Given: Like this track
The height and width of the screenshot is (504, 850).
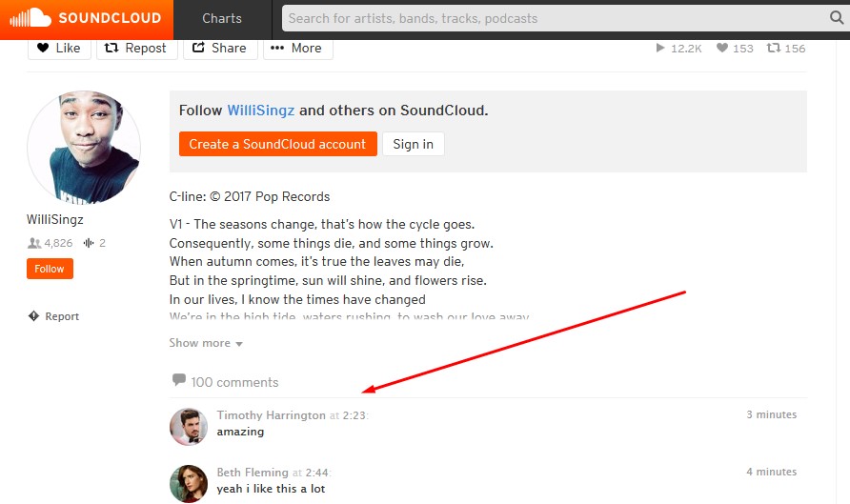Looking at the screenshot, I should [x=59, y=48].
